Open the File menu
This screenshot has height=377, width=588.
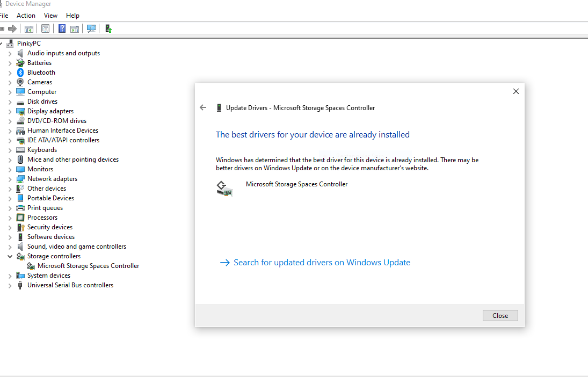pos(4,16)
